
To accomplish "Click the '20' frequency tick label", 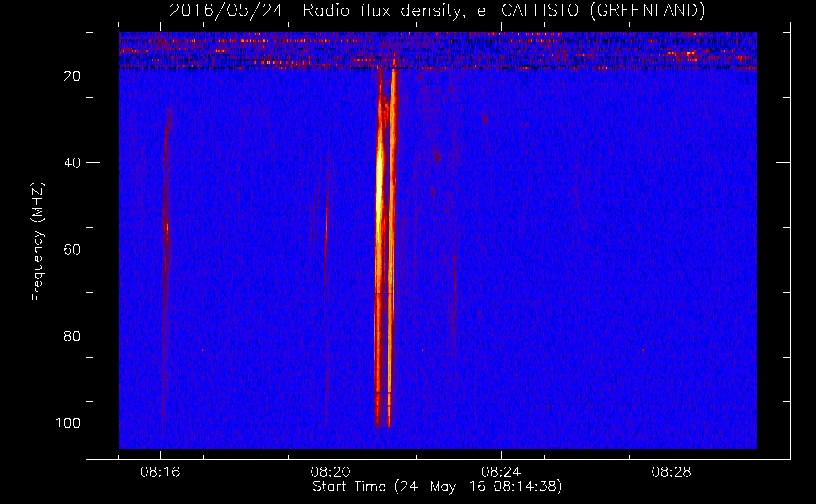I will click(x=72, y=76).
